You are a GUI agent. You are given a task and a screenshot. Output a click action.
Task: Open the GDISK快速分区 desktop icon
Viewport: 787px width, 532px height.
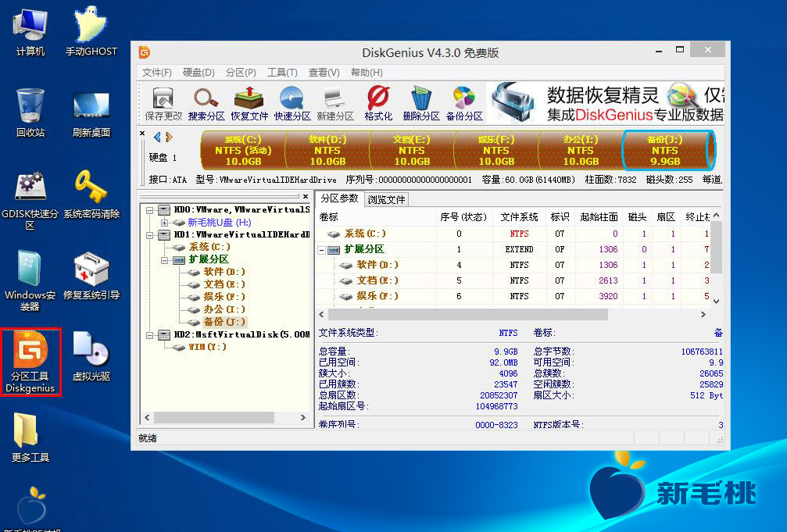click(30, 201)
